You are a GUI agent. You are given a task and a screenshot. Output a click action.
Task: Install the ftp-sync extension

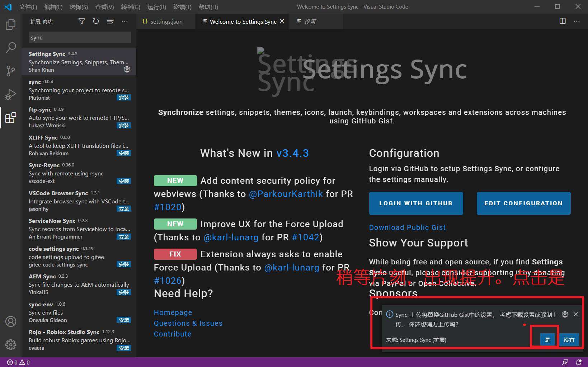pos(124,126)
